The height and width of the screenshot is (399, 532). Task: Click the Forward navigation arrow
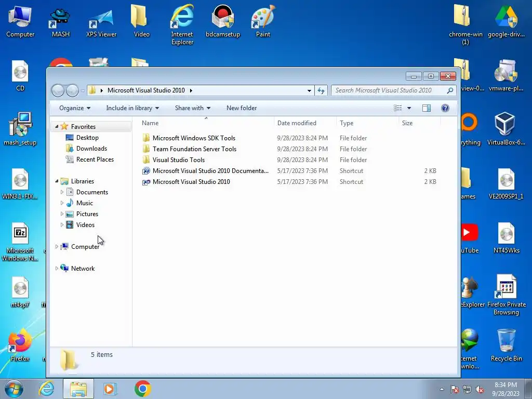72,90
